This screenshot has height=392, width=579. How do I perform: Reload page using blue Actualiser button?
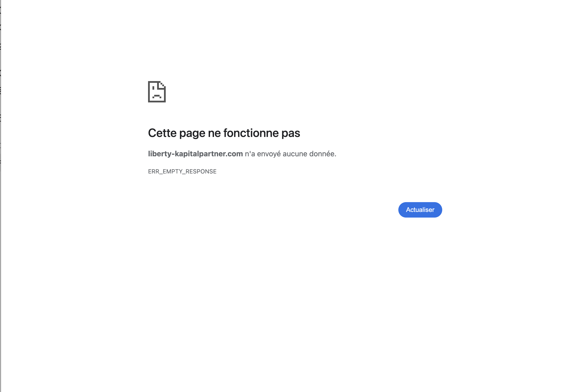(420, 210)
